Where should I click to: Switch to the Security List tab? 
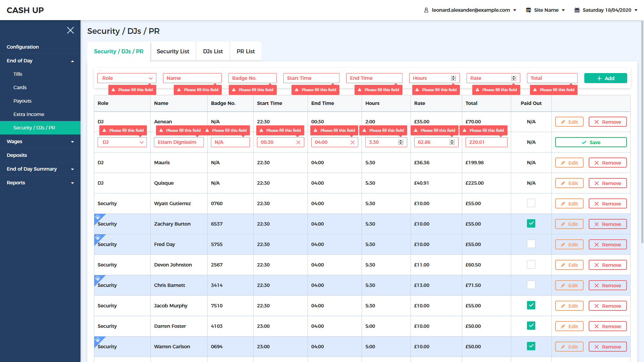coord(173,51)
